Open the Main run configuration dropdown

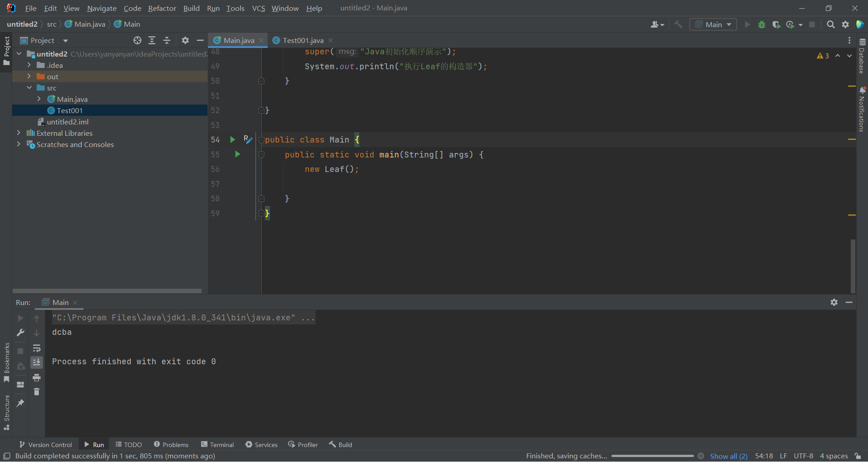[x=713, y=25]
